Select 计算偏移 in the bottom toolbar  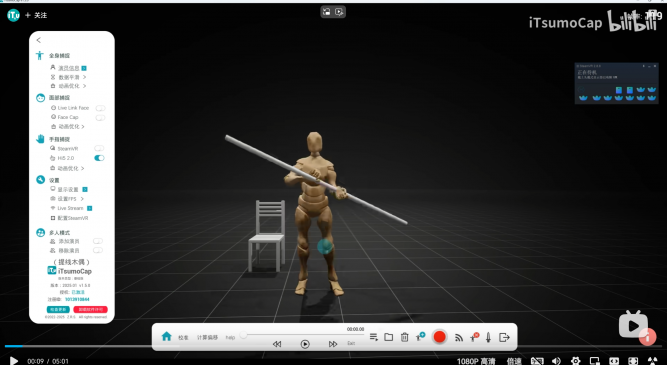(207, 337)
